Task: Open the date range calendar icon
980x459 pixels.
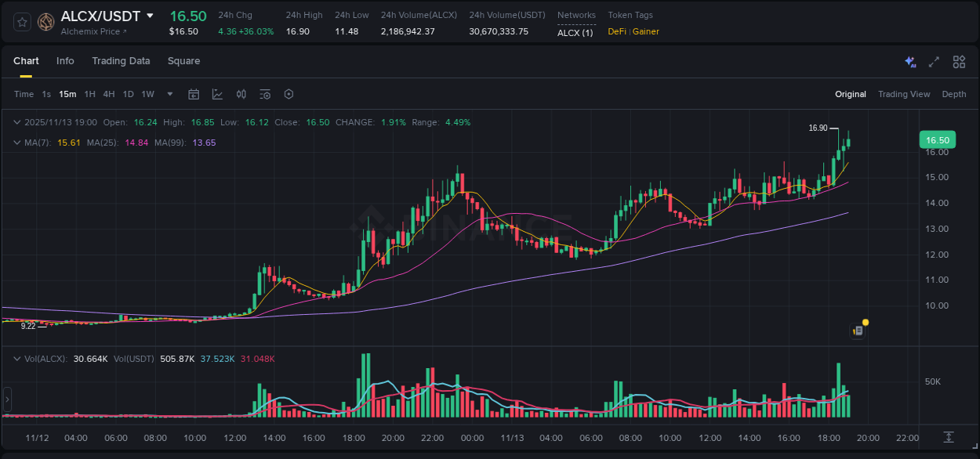Action: click(194, 94)
